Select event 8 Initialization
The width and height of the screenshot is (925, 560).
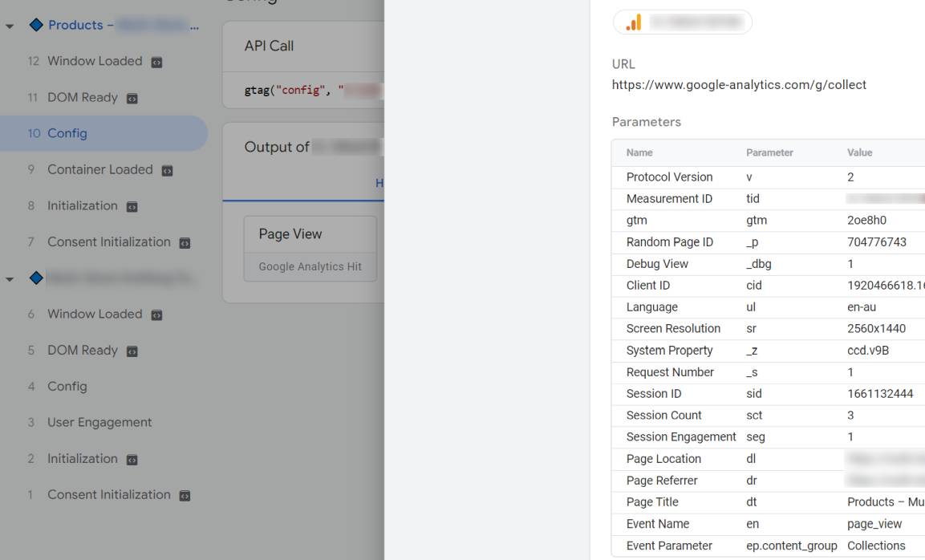click(82, 206)
